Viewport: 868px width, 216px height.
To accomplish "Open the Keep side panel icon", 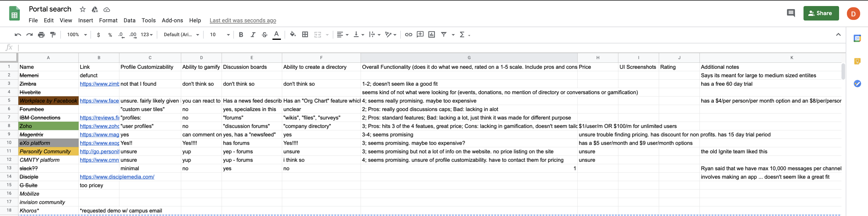I will tap(857, 61).
